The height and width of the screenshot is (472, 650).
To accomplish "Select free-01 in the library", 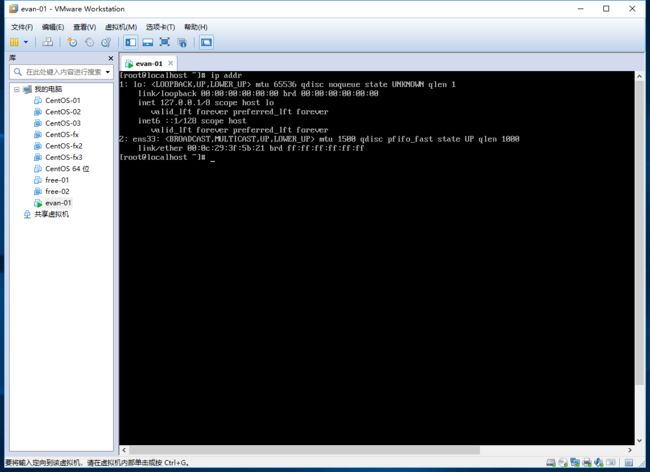I will (57, 180).
